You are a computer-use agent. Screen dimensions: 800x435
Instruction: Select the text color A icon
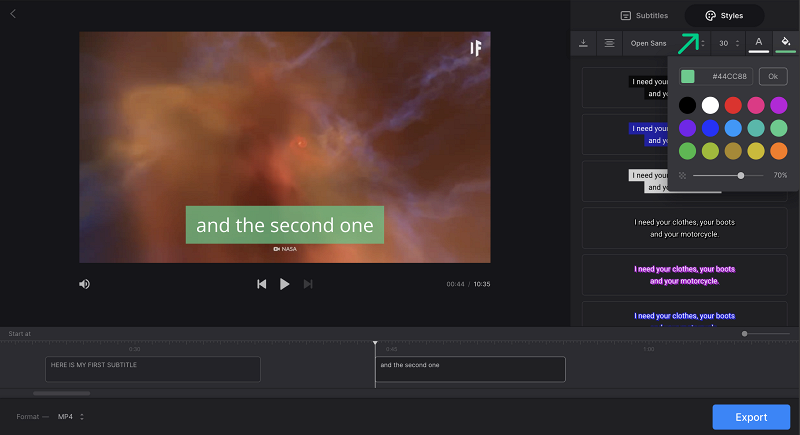coord(759,43)
